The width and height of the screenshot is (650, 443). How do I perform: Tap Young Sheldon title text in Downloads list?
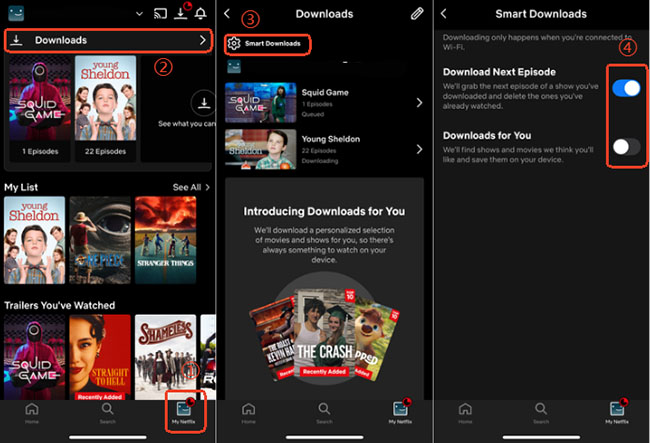[x=331, y=139]
